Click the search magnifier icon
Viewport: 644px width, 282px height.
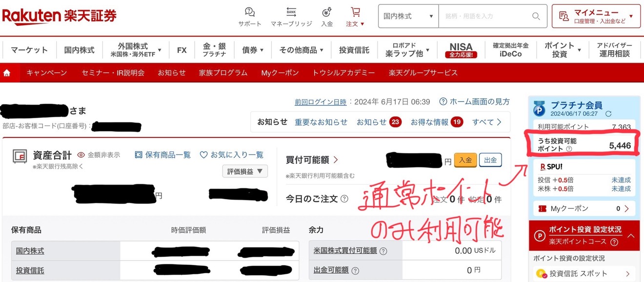pyautogui.click(x=536, y=16)
